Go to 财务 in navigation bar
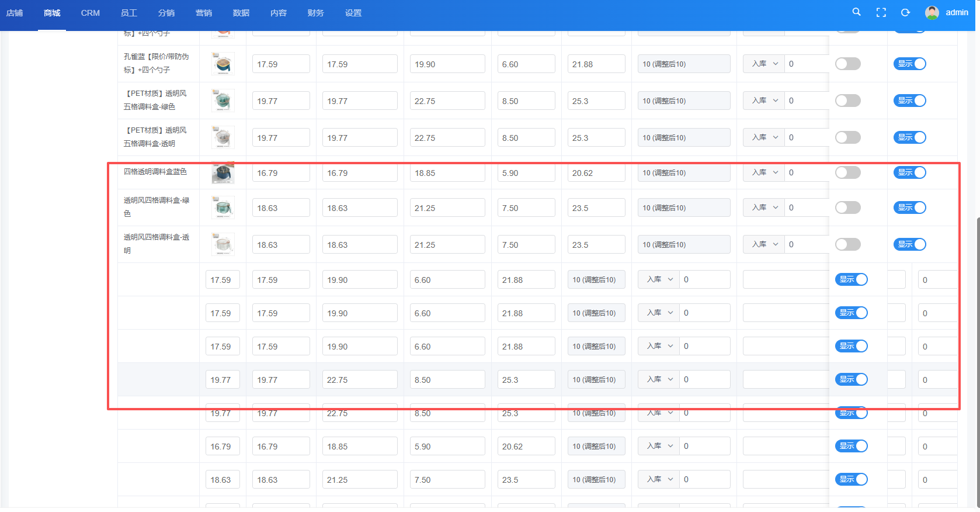 [x=315, y=13]
